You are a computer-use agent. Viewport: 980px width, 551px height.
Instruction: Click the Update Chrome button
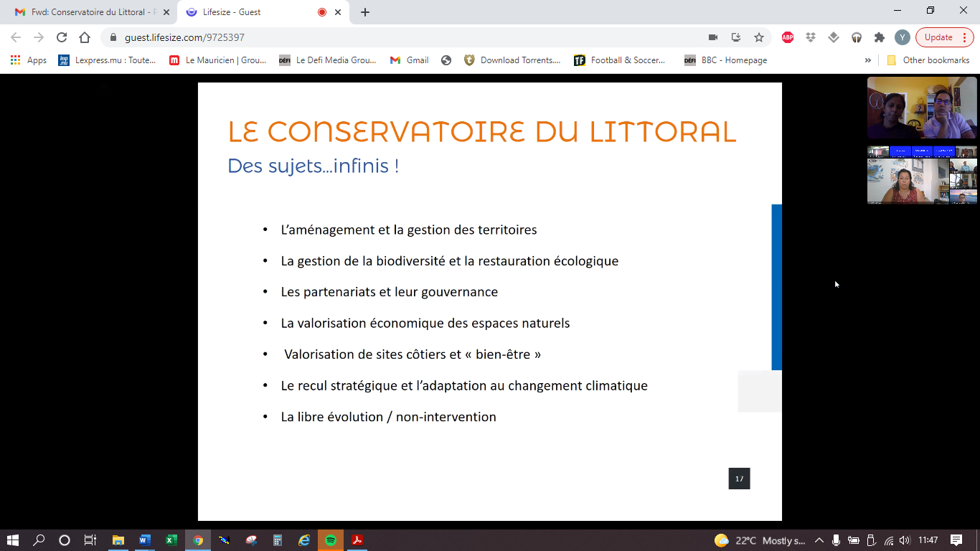938,37
